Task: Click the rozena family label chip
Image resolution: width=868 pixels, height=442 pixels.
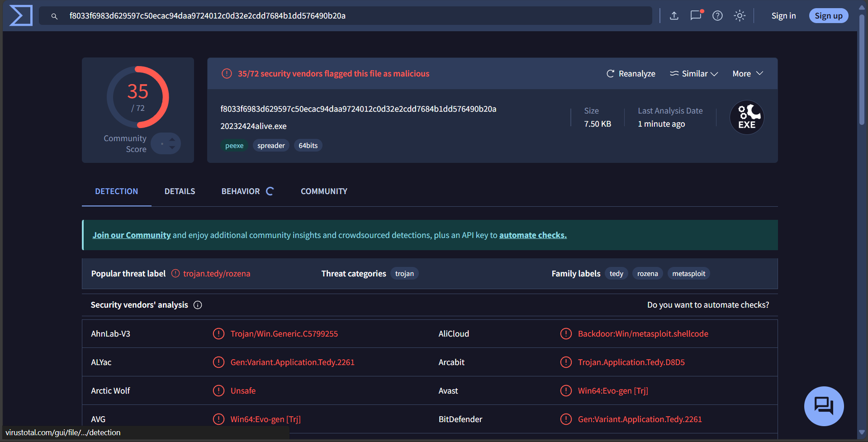Action: click(648, 274)
